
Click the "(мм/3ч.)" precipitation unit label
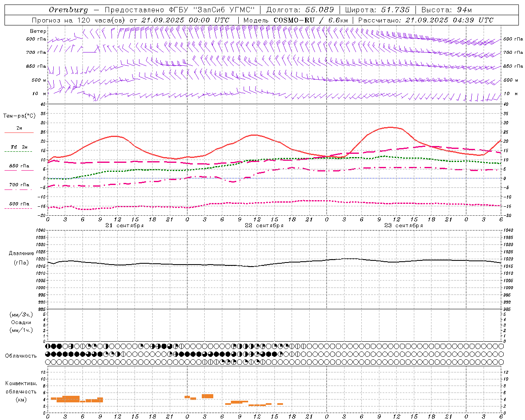pyautogui.click(x=21, y=315)
